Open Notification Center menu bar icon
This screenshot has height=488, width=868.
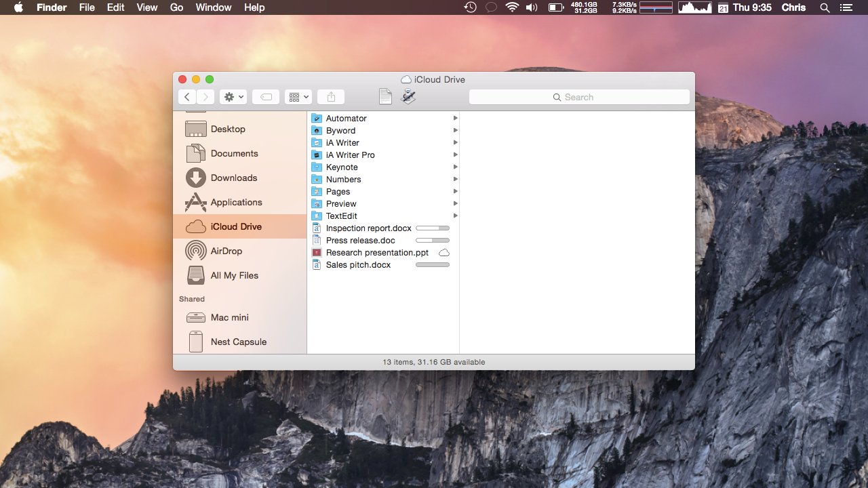[846, 7]
